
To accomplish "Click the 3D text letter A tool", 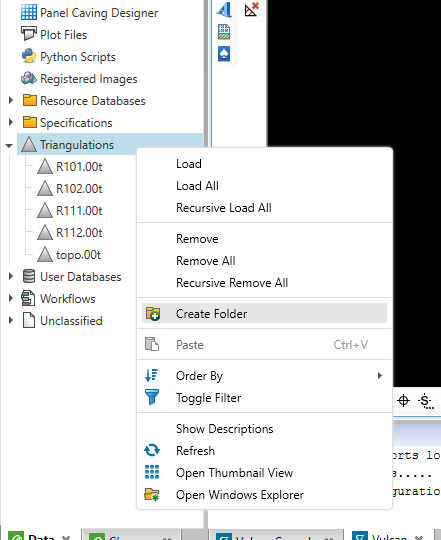I will [x=224, y=9].
